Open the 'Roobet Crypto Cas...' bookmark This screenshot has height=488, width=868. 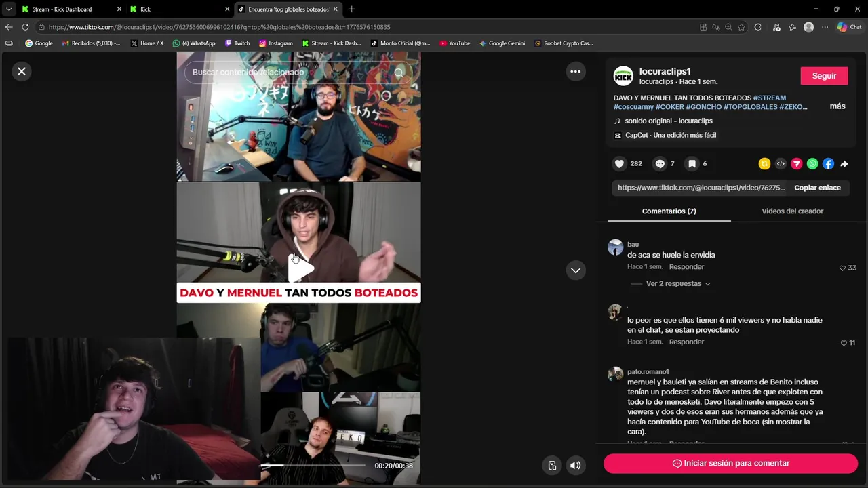click(564, 43)
